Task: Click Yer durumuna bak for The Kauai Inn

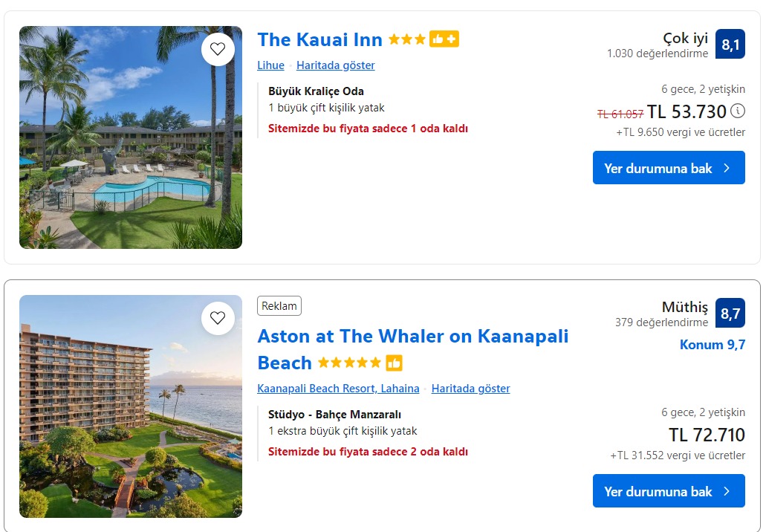Action: click(669, 168)
